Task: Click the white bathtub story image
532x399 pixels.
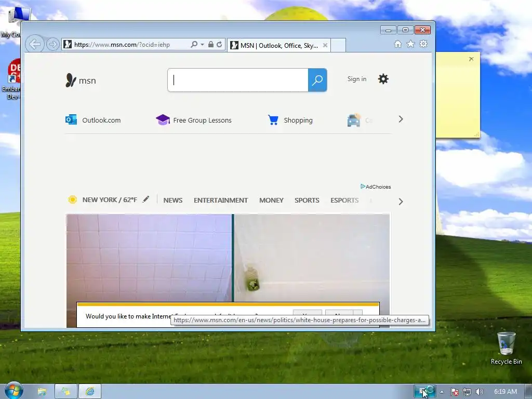Action: [x=312, y=258]
